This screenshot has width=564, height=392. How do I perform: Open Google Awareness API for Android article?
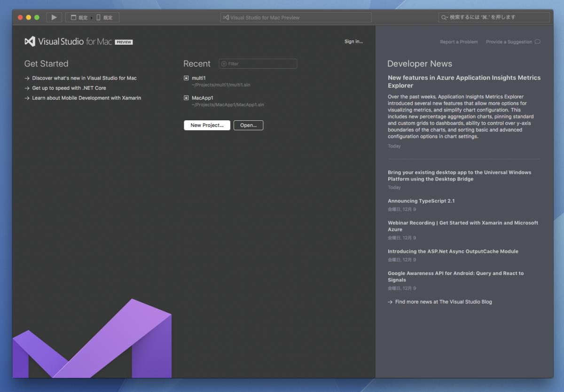(x=455, y=276)
